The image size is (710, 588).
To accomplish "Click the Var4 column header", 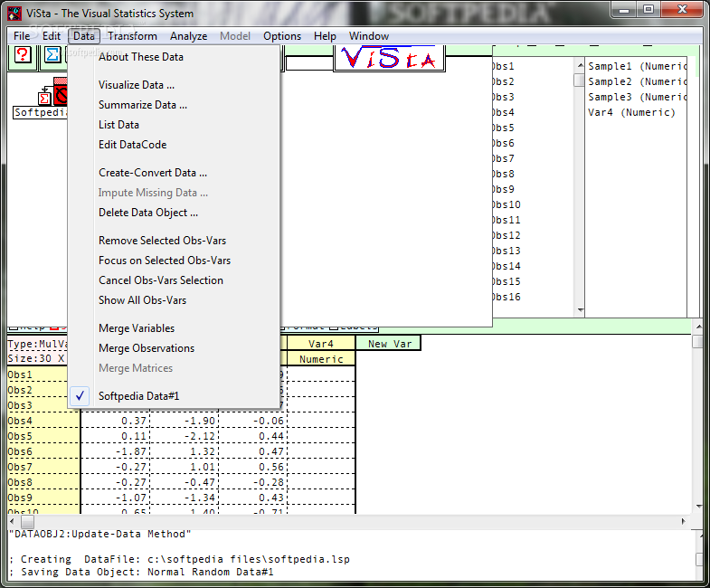I will point(321,344).
